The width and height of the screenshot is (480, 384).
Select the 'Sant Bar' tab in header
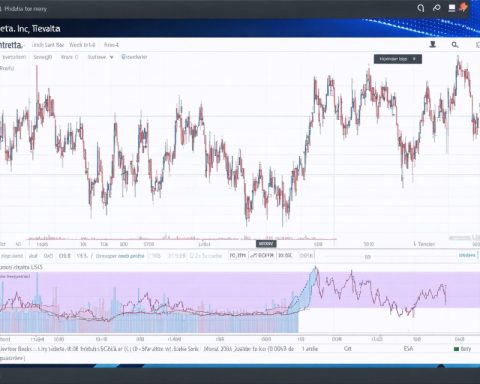48,45
